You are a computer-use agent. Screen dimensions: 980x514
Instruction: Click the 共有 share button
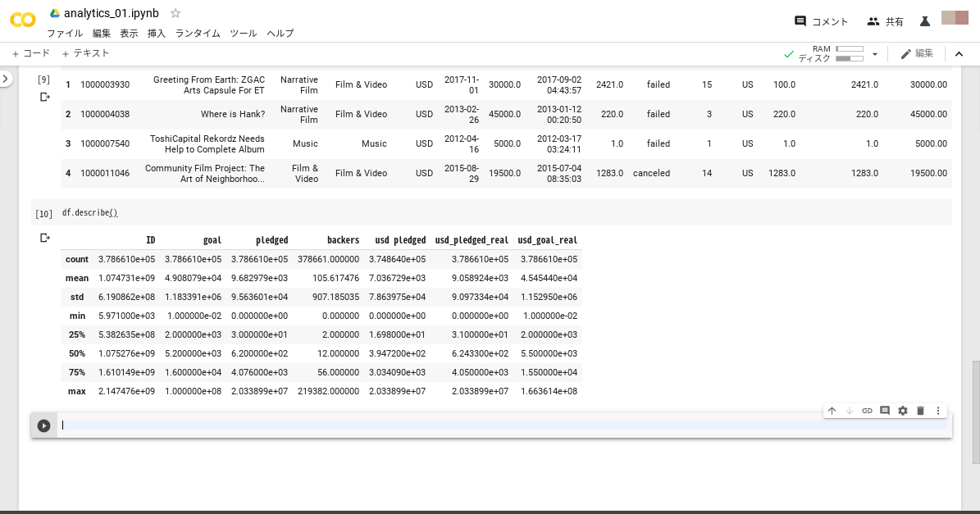(x=885, y=21)
